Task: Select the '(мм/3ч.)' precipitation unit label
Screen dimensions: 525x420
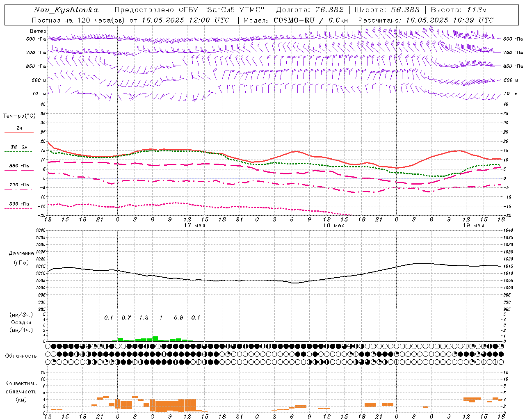Action: [x=21, y=315]
